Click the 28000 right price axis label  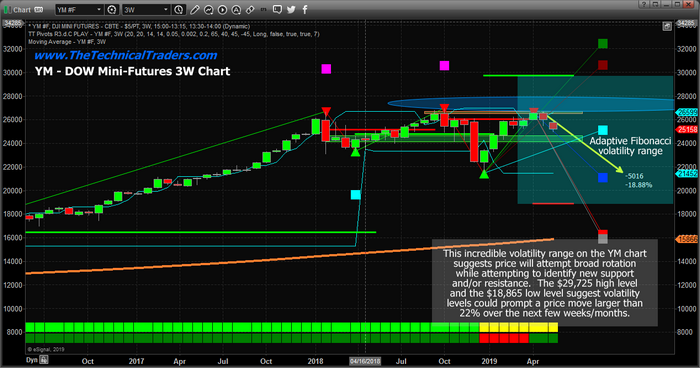tap(687, 96)
